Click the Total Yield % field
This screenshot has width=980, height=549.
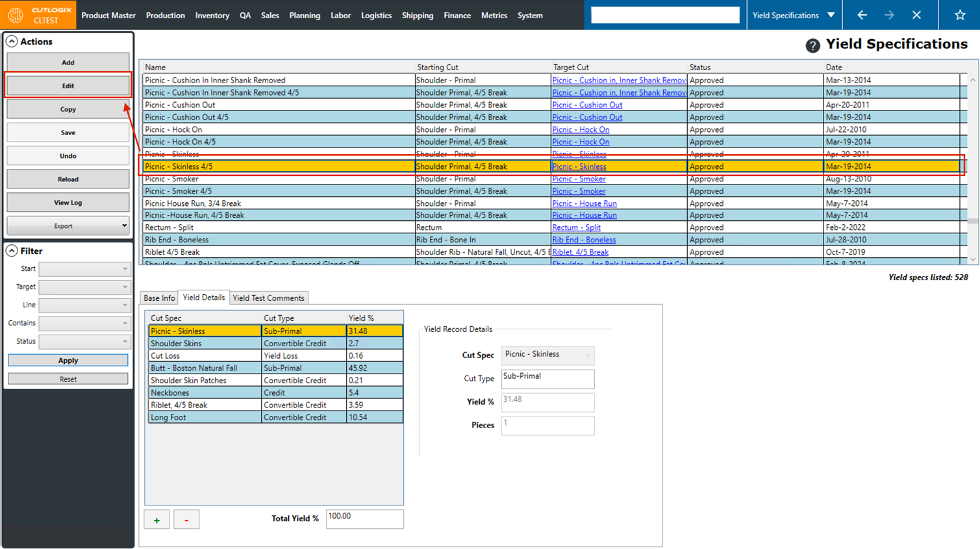coord(364,518)
